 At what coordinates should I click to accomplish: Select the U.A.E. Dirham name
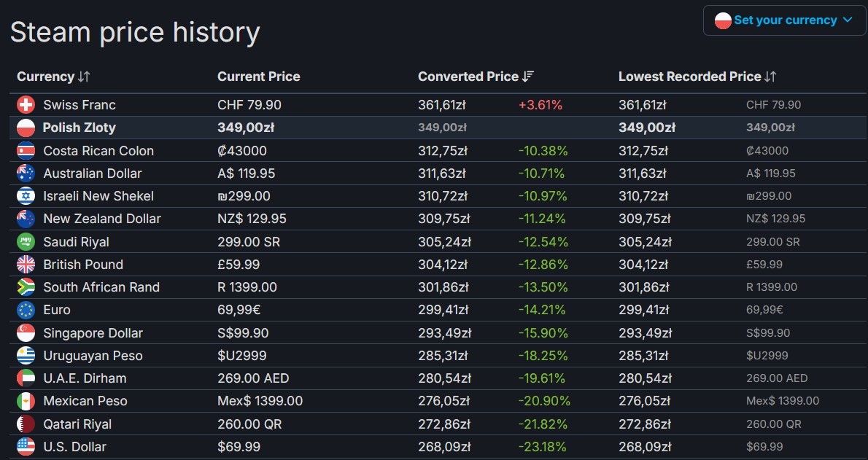tap(85, 378)
